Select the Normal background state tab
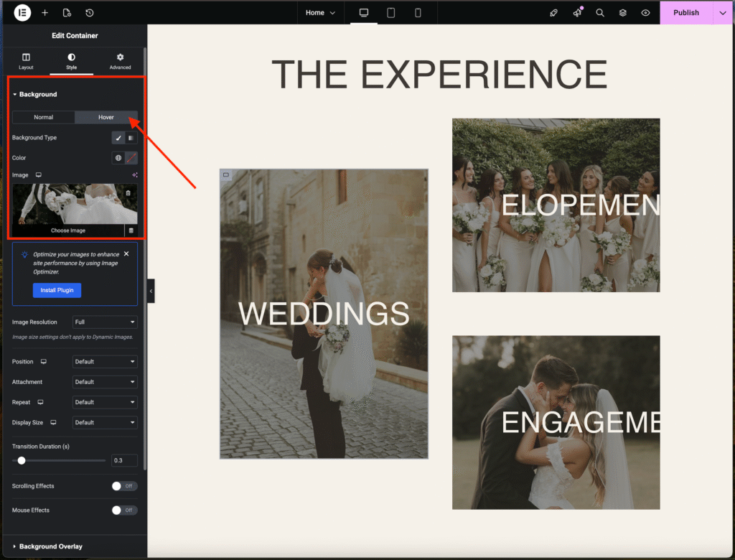Image resolution: width=735 pixels, height=560 pixels. point(44,117)
